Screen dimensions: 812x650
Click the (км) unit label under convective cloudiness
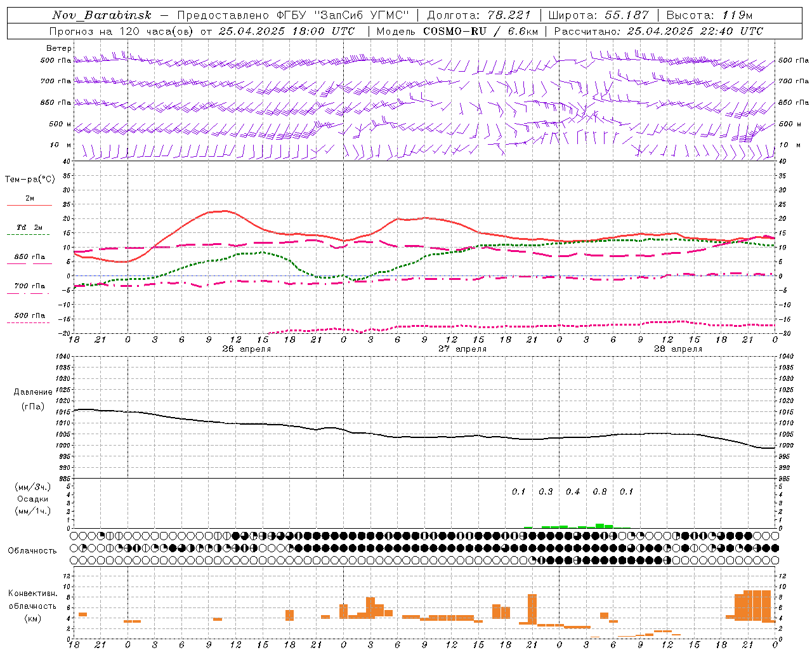[32, 618]
